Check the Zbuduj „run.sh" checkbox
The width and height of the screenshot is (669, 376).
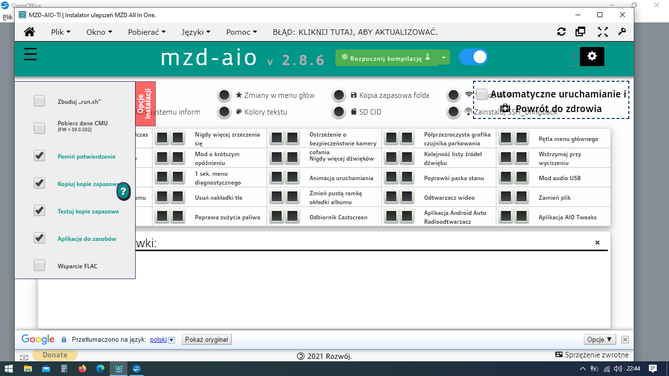pos(39,101)
